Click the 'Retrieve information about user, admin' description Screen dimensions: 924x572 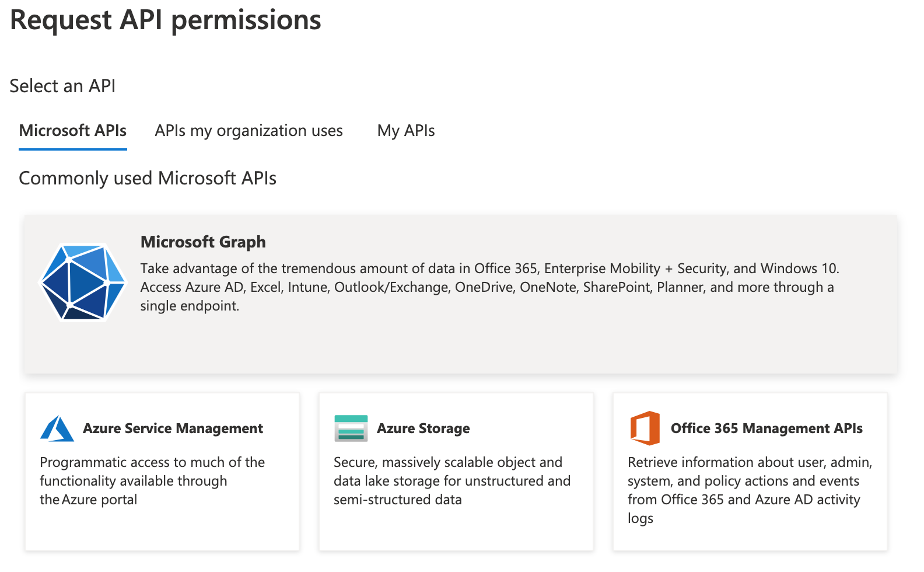coord(750,490)
